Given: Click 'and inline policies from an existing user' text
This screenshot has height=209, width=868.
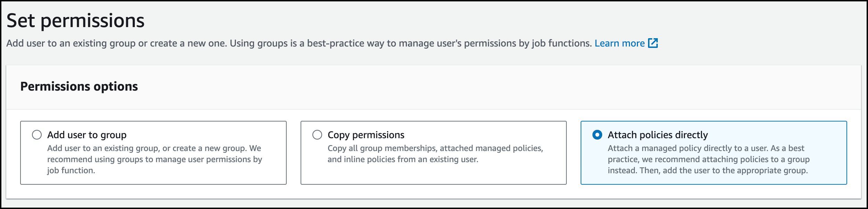Looking at the screenshot, I should 403,159.
